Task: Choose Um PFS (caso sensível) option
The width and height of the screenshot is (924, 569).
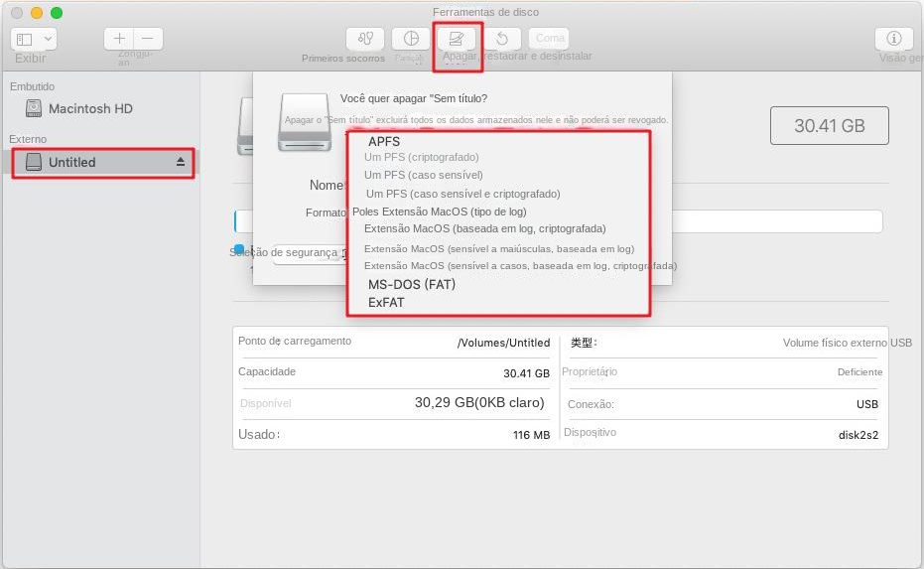Action: [423, 175]
